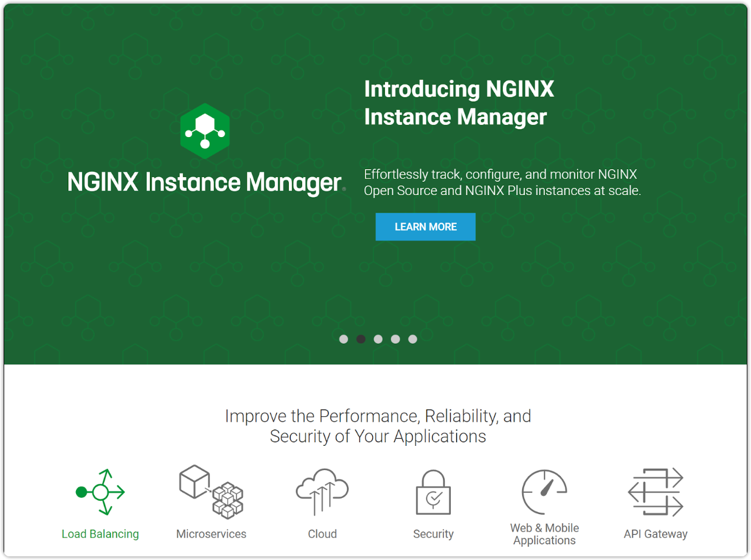
Task: Click the Security padlock icon
Action: click(433, 492)
